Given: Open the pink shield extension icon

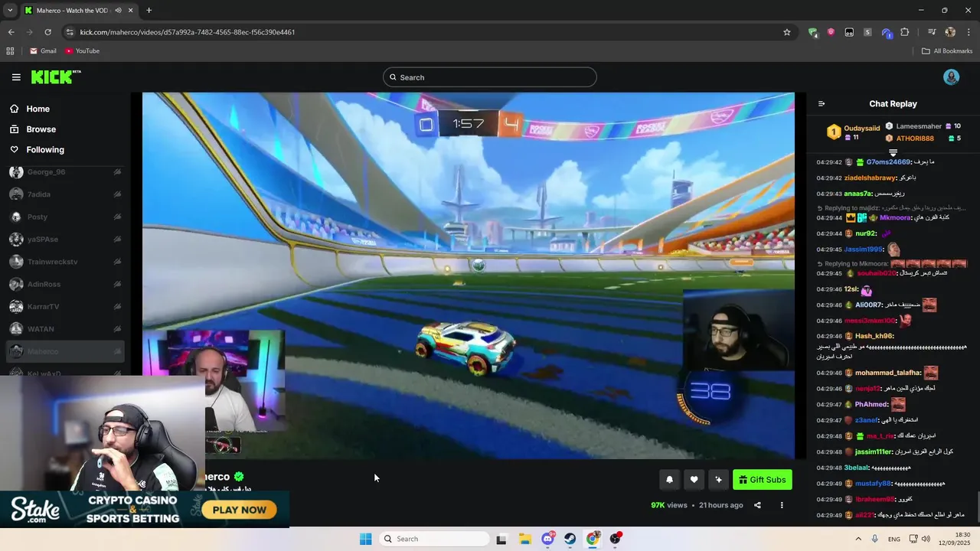Looking at the screenshot, I should pyautogui.click(x=831, y=32).
